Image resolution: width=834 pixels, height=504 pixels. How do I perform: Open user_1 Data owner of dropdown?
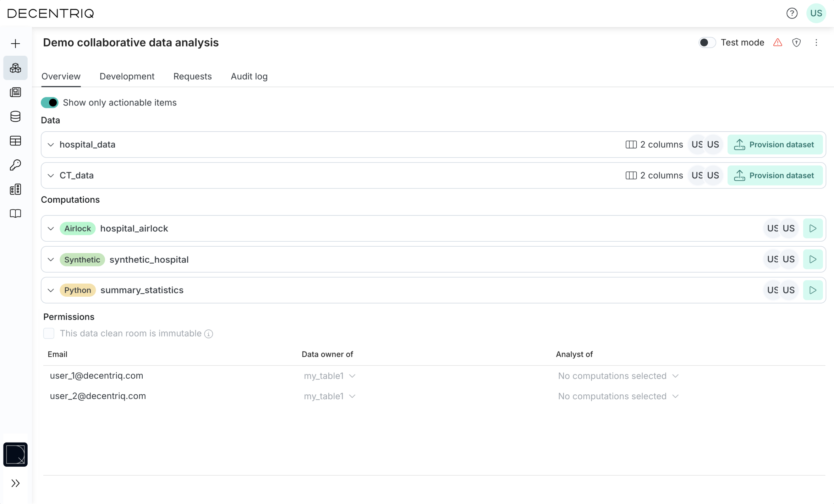pyautogui.click(x=329, y=376)
